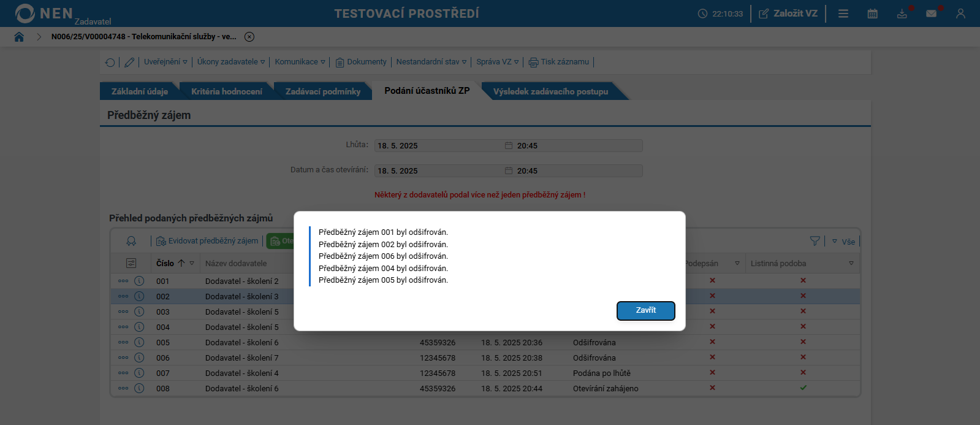This screenshot has height=425, width=980.
Task: Open the downloads icon in header
Action: 902,13
